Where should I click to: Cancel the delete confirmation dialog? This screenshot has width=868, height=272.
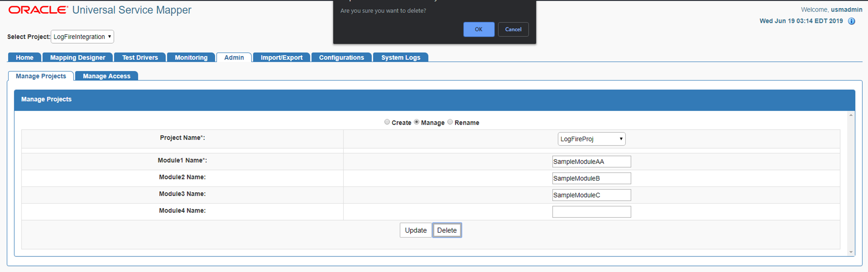(513, 29)
